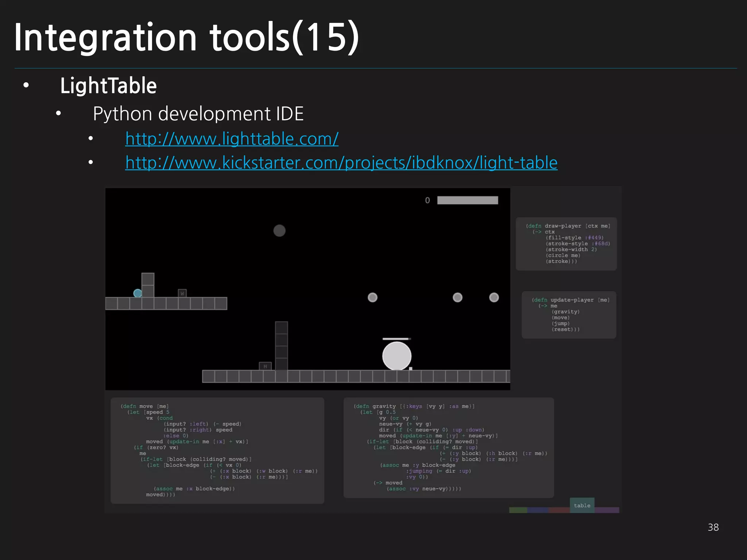Screen dimensions: 747x560
Task: Click "(stroke-width 2)" in draw-player code
Action: 571,249
